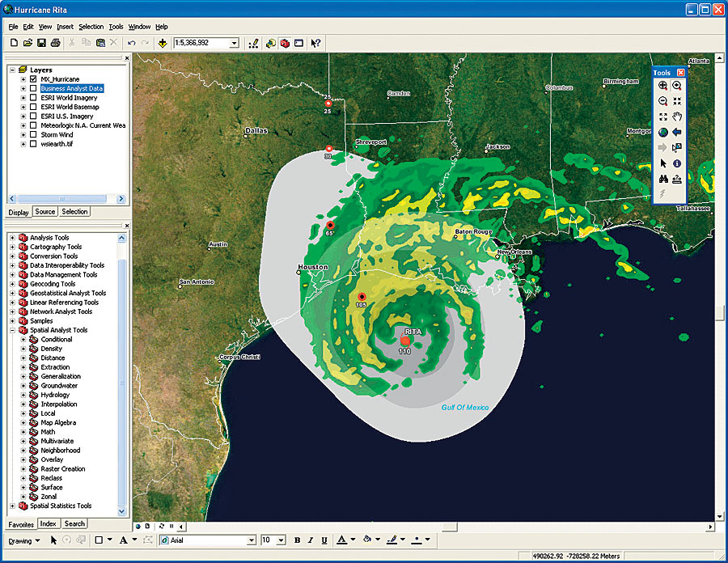Open the File menu
This screenshot has width=728, height=563.
click(14, 27)
